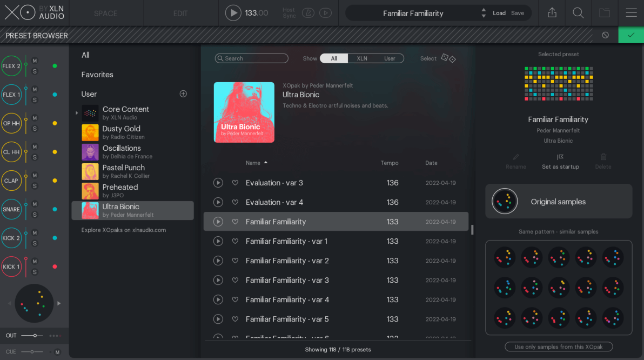The height and width of the screenshot is (360, 644).
Task: Adjust the OUT volume slider
Action: pos(35,336)
